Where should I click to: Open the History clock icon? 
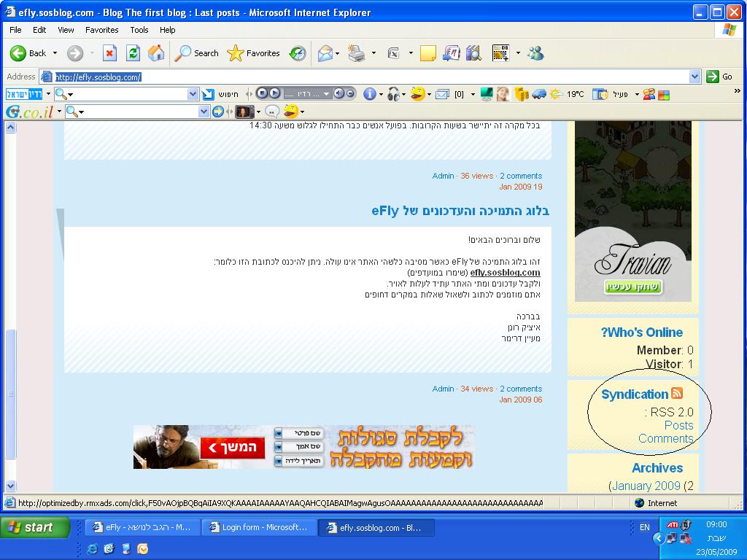click(298, 52)
